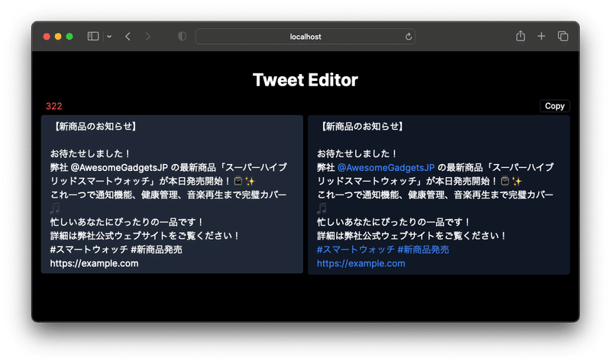Go forward with the forward arrow
This screenshot has width=611, height=364.
(147, 36)
